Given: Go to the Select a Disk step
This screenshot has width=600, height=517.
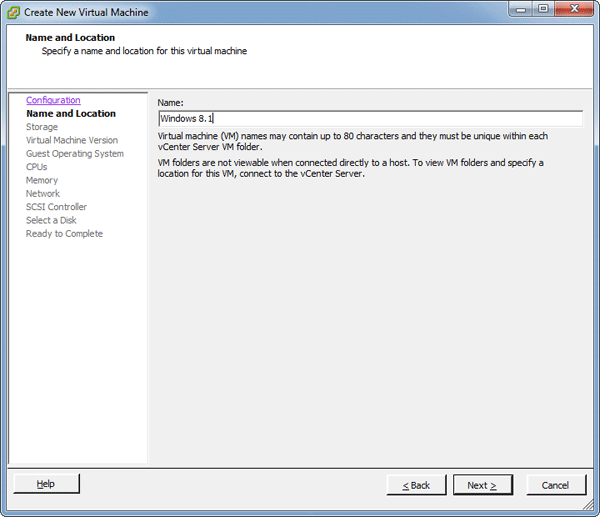Looking at the screenshot, I should [51, 220].
